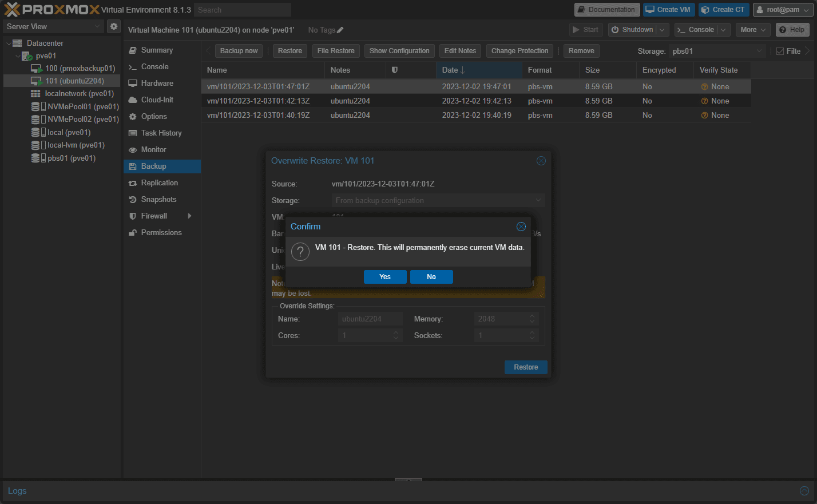Click the shield protection column header
This screenshot has width=817, height=504.
pyautogui.click(x=394, y=70)
